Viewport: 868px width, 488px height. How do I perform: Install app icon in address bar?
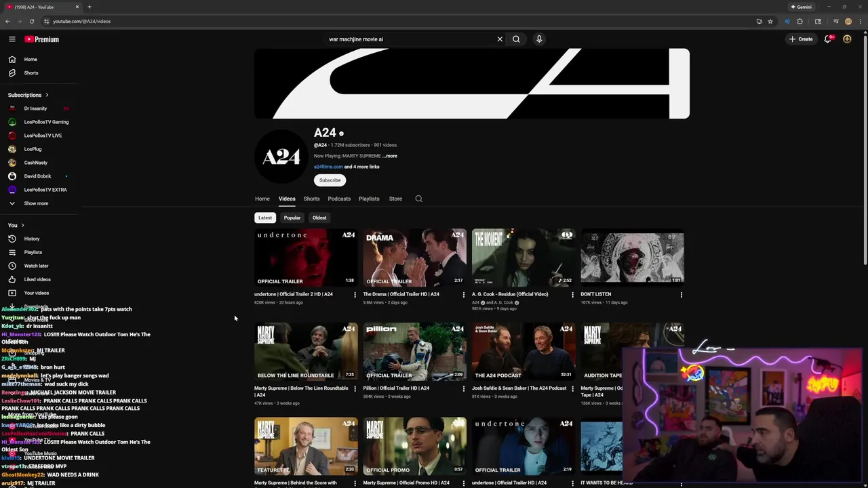click(x=759, y=21)
